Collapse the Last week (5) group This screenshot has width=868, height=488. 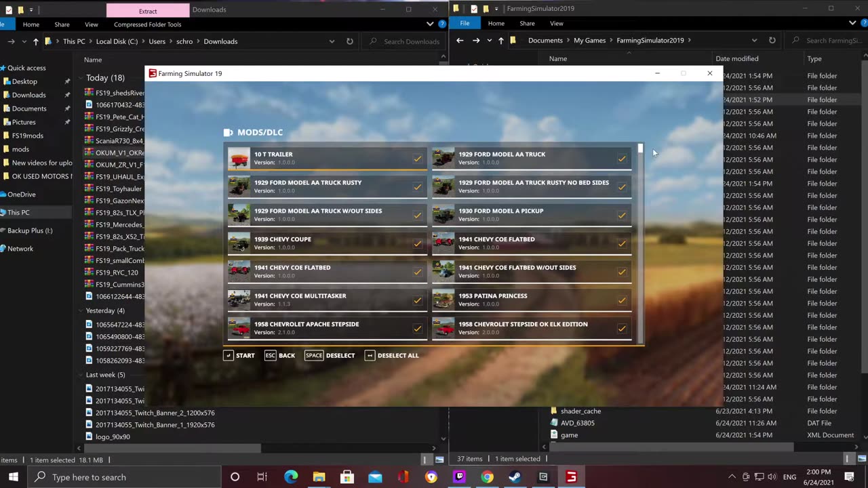[x=80, y=375]
